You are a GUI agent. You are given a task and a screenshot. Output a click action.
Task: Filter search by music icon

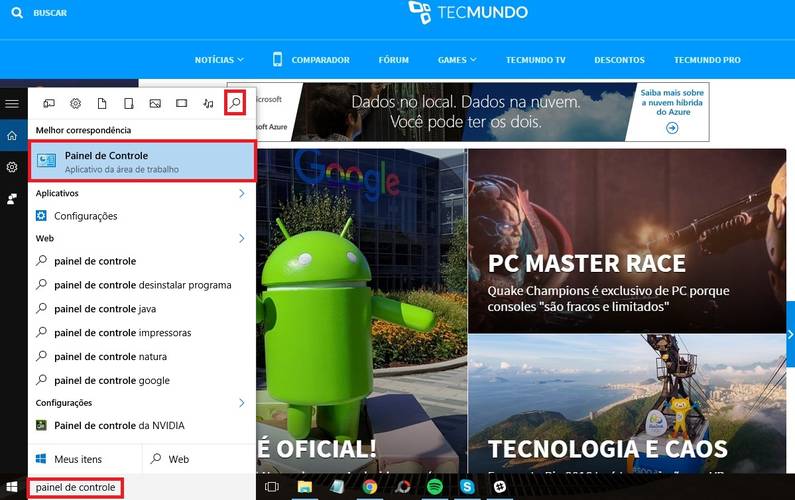[208, 103]
